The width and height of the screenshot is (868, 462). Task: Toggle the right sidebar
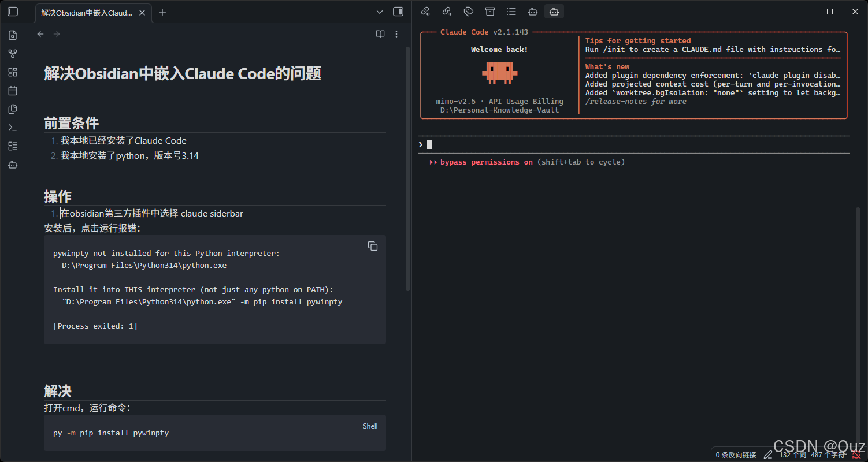[398, 12]
